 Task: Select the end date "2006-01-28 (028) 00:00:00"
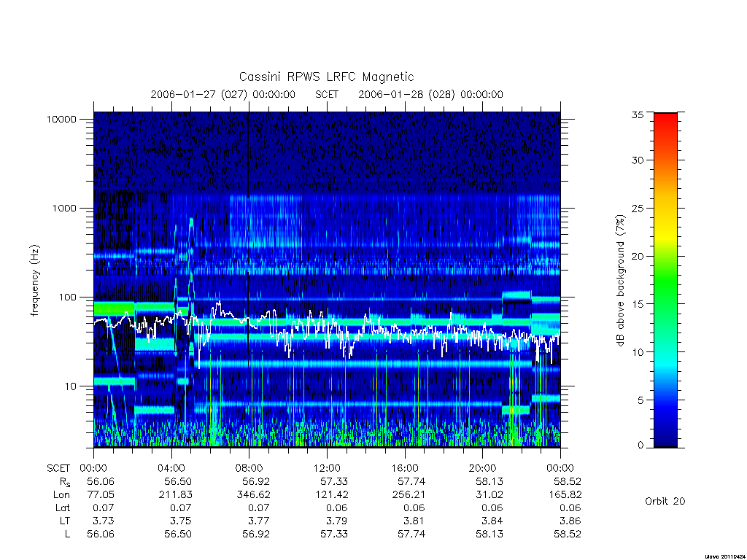[430, 94]
